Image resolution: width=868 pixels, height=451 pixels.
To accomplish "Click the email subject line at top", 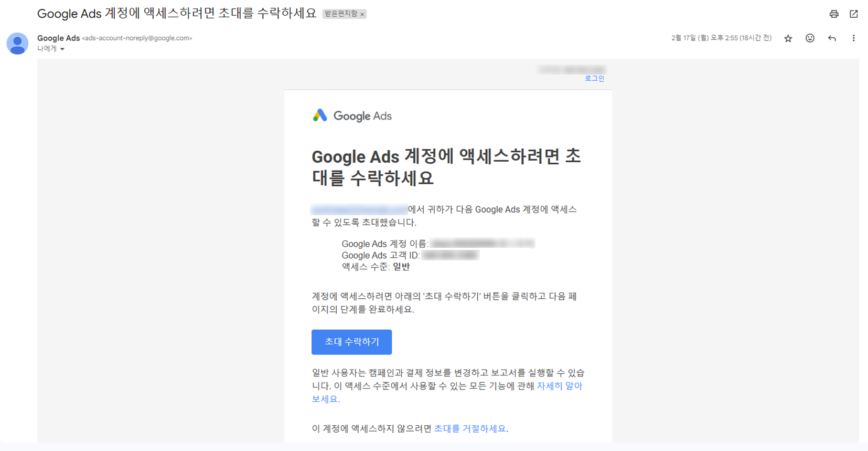I will [x=177, y=14].
